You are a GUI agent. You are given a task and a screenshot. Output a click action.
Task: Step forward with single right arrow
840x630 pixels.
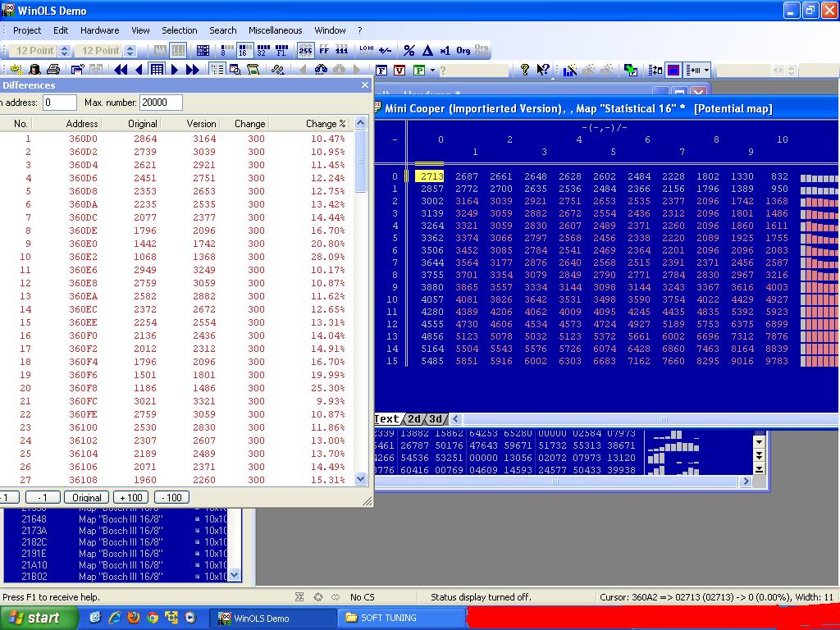tap(175, 70)
